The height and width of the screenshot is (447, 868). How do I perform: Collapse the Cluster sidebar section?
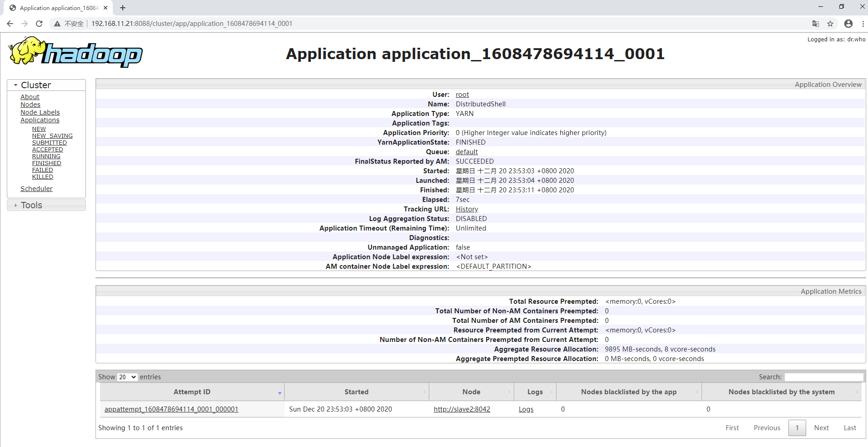point(15,85)
